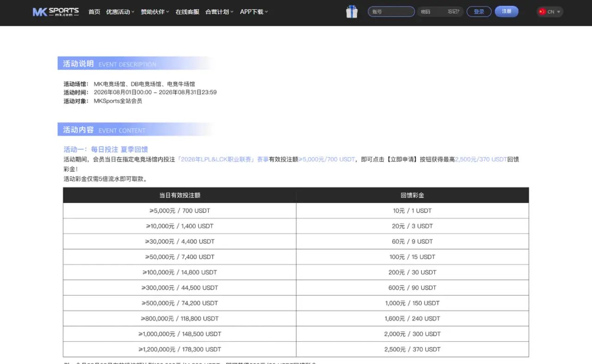Go to 首页 home page
The height and width of the screenshot is (364, 592).
[94, 12]
